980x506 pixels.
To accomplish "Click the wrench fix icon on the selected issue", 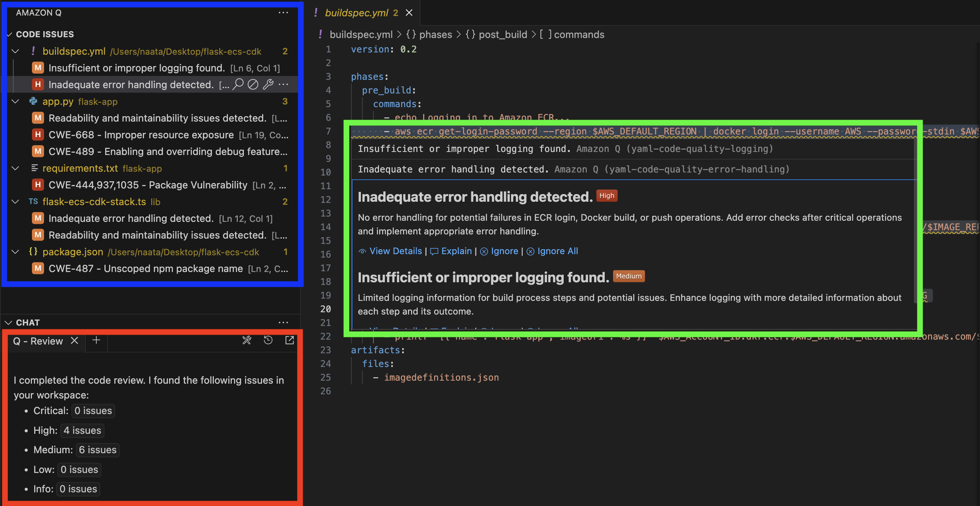I will click(x=269, y=84).
